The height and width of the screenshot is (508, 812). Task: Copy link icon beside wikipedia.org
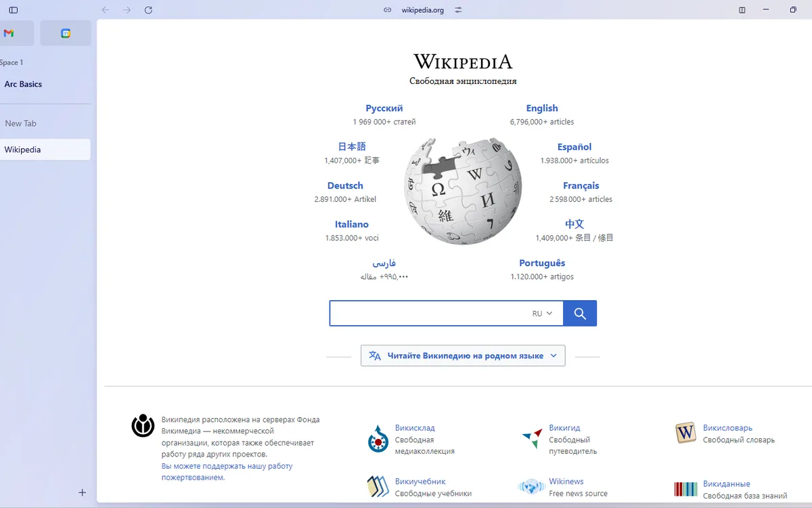click(388, 10)
